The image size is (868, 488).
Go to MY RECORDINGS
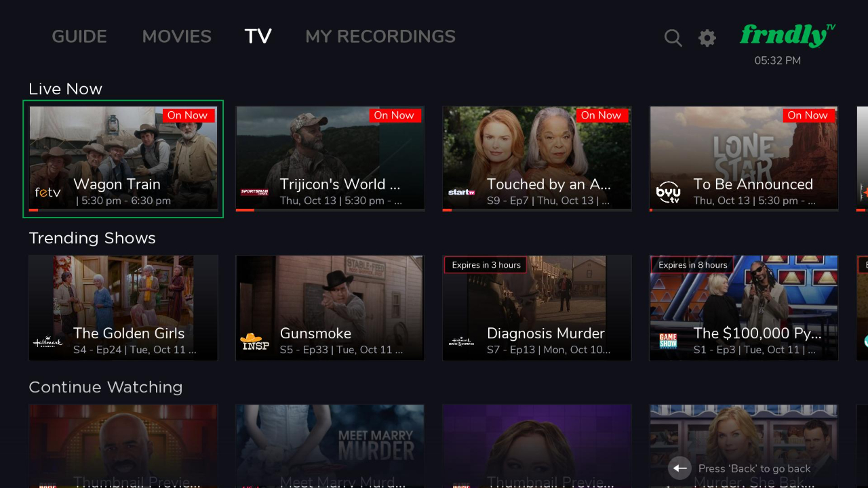pos(380,37)
